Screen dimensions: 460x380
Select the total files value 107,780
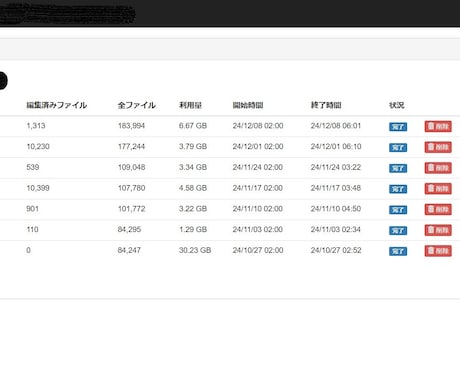click(x=131, y=188)
